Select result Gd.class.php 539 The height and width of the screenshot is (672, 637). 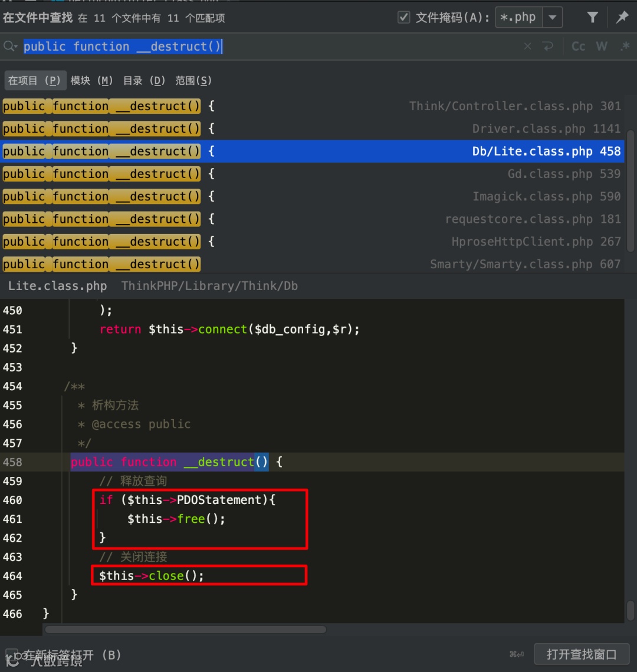coord(312,173)
